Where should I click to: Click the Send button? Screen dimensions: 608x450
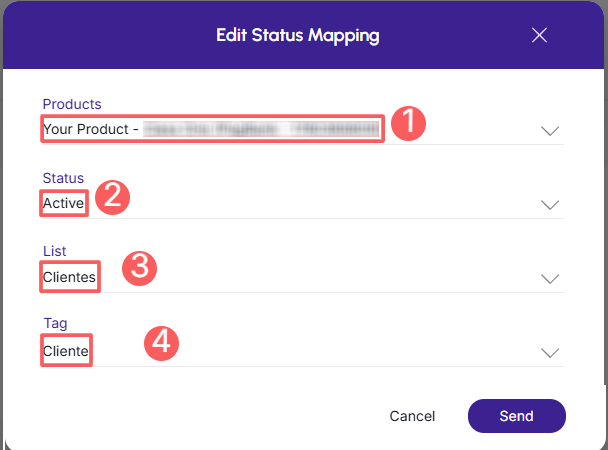tap(516, 416)
